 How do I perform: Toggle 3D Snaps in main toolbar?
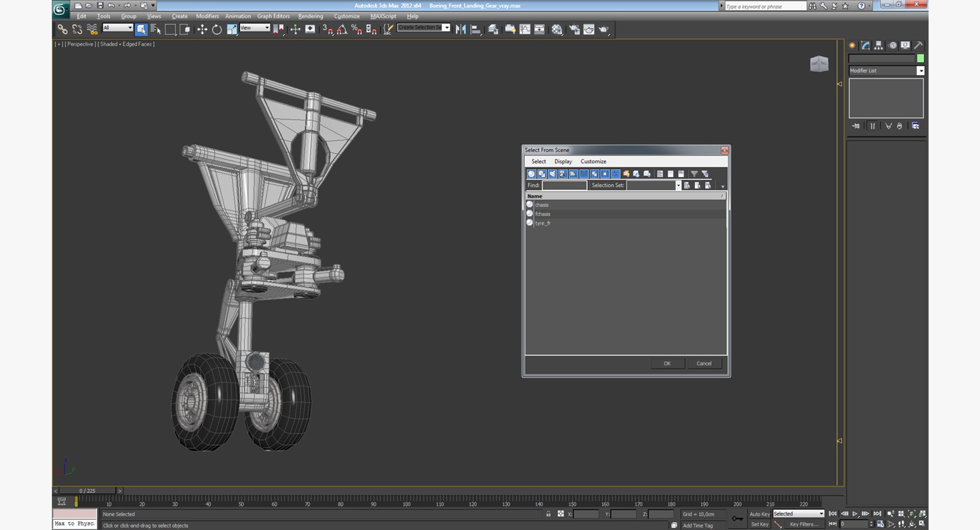pyautogui.click(x=327, y=30)
